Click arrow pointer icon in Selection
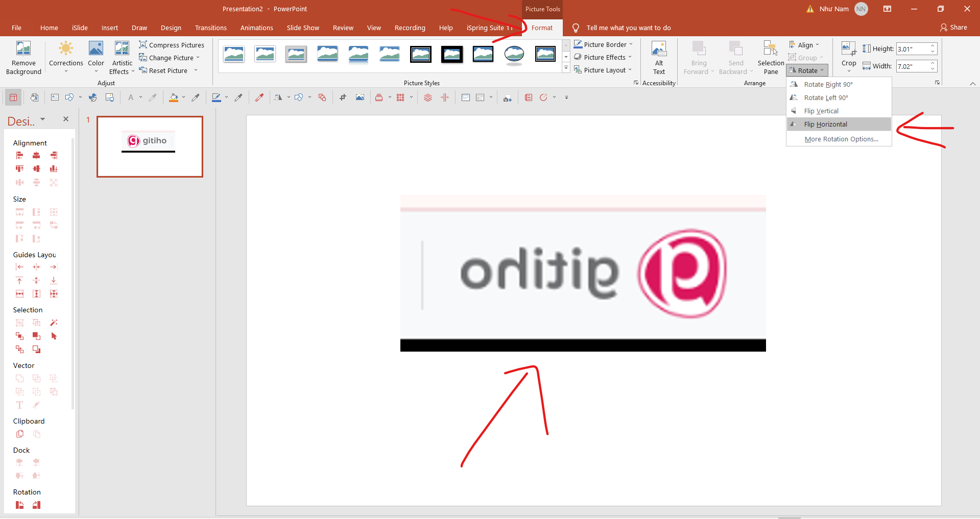Image resolution: width=980 pixels, height=519 pixels. [54, 336]
